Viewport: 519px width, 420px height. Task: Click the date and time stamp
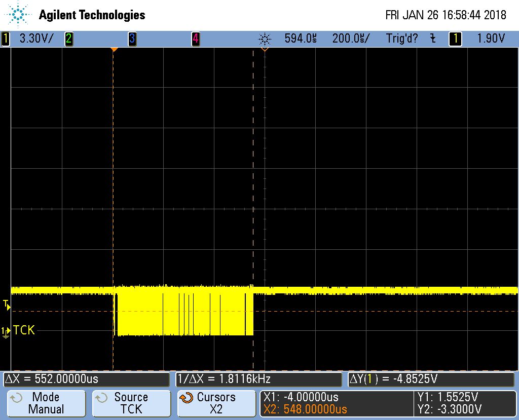pos(446,15)
